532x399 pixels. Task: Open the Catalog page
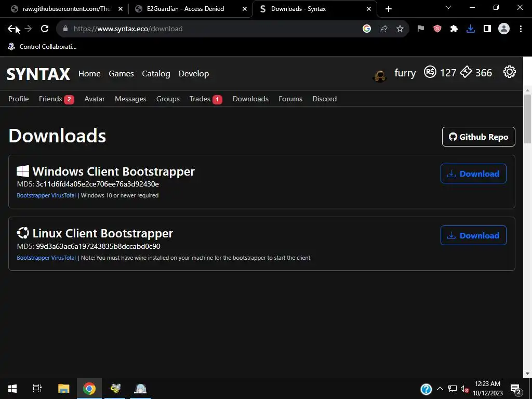point(156,74)
